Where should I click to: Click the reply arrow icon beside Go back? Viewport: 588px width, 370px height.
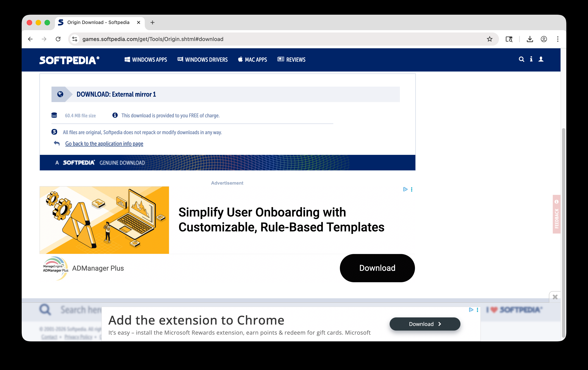(57, 143)
